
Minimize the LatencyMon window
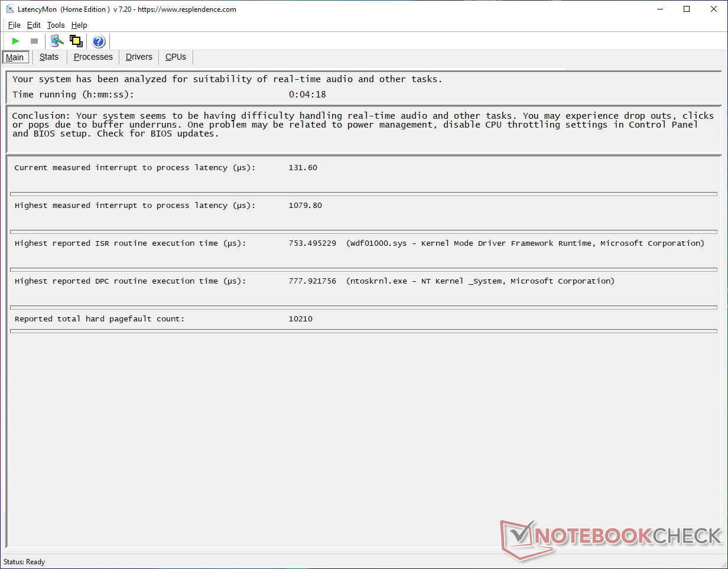click(x=659, y=9)
